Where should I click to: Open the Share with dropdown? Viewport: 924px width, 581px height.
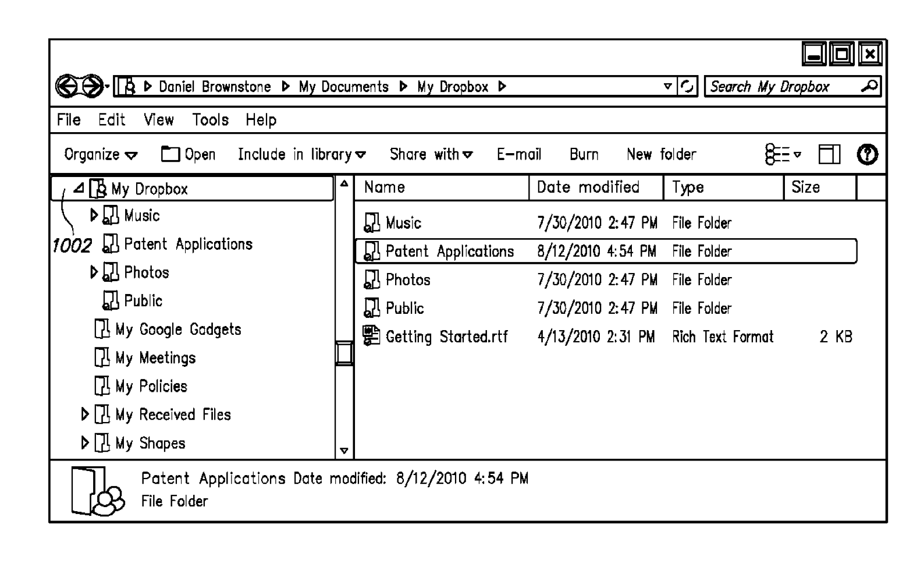tap(431, 155)
